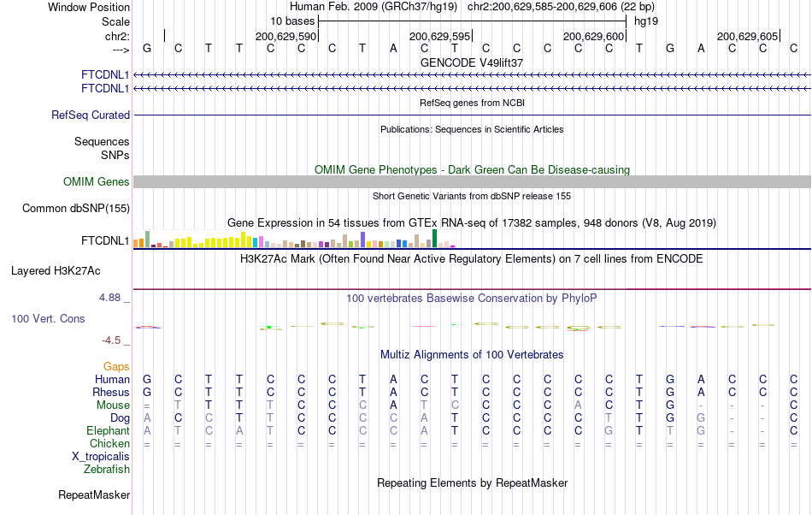Image resolution: width=812 pixels, height=515 pixels.
Task: Click the Rhesus alignment row label
Action: click(x=111, y=392)
